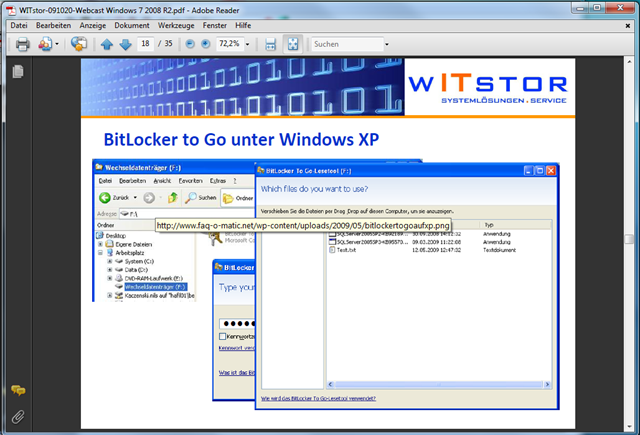This screenshot has height=435, width=640.
Task: Open the zoom level dropdown arrow
Action: pyautogui.click(x=247, y=44)
